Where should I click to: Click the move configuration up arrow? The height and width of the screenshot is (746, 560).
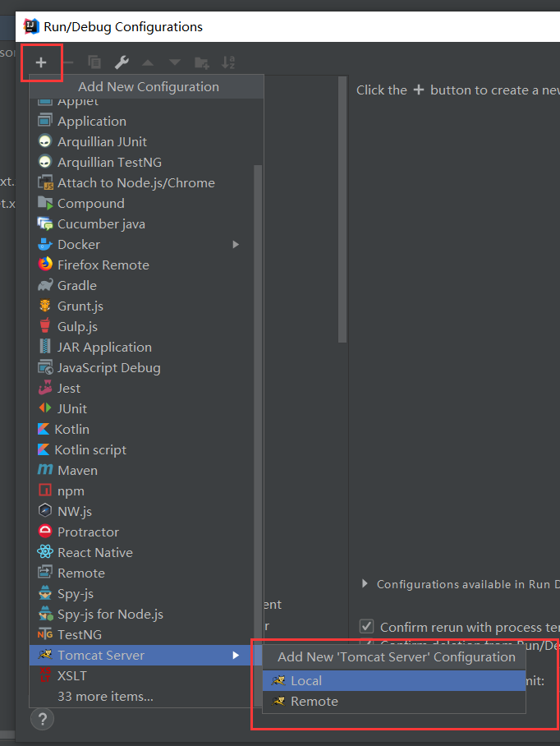point(148,62)
